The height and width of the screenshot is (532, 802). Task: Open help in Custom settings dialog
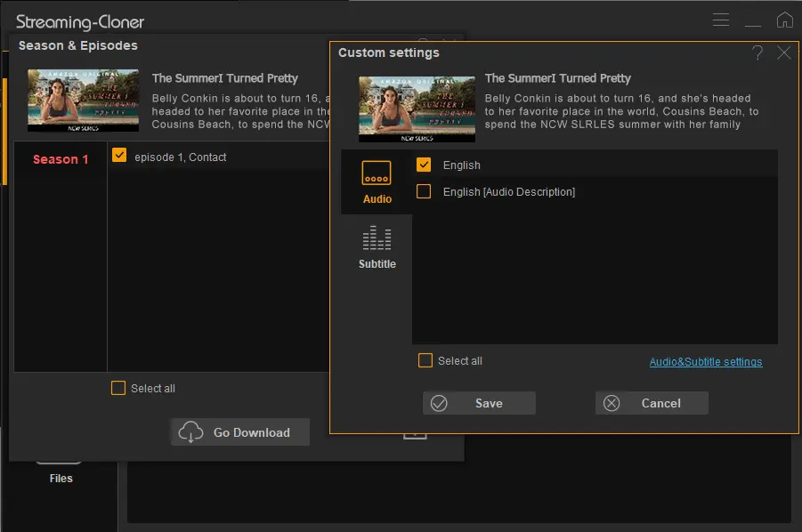pyautogui.click(x=757, y=52)
